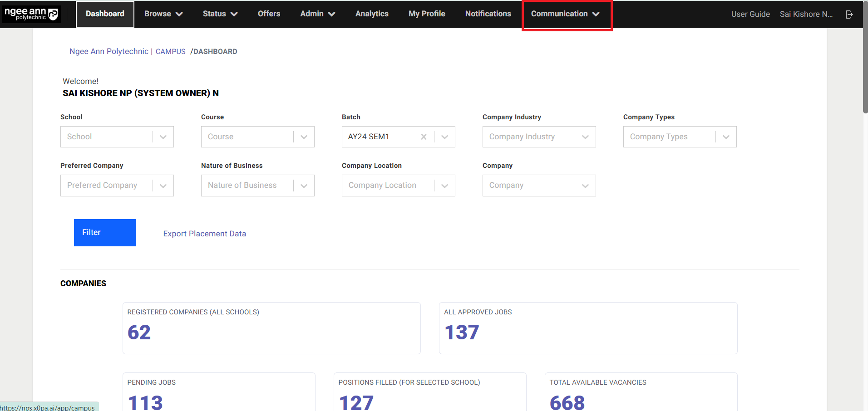
Task: Click the blue Filter button
Action: point(105,233)
